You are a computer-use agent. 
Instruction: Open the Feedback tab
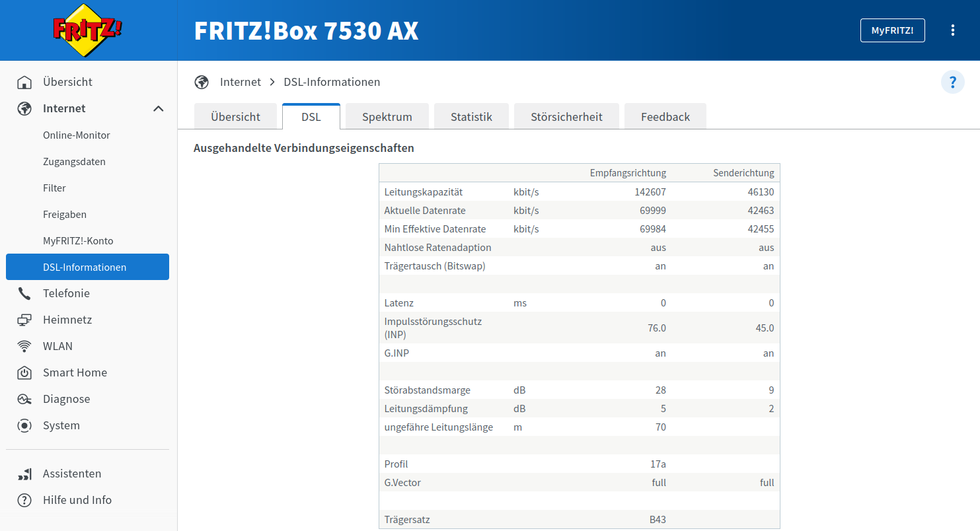tap(665, 116)
